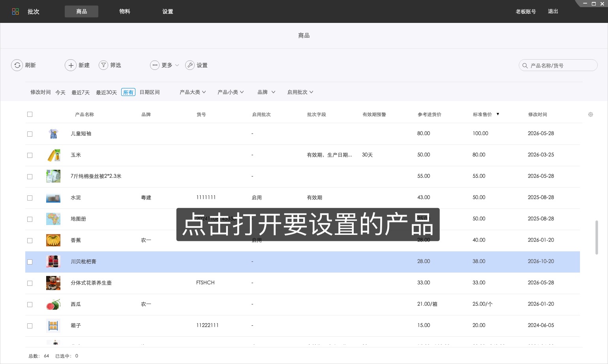Click the 7斤纯棉蚕丝被 product thumbnail
Image resolution: width=608 pixels, height=364 pixels.
[53, 176]
